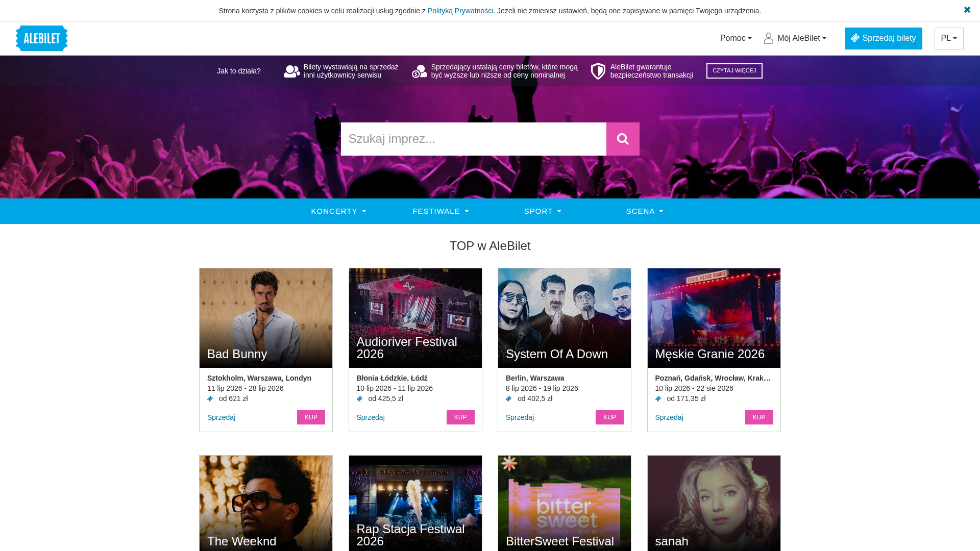Click the Jak to działa? text

coord(239,71)
